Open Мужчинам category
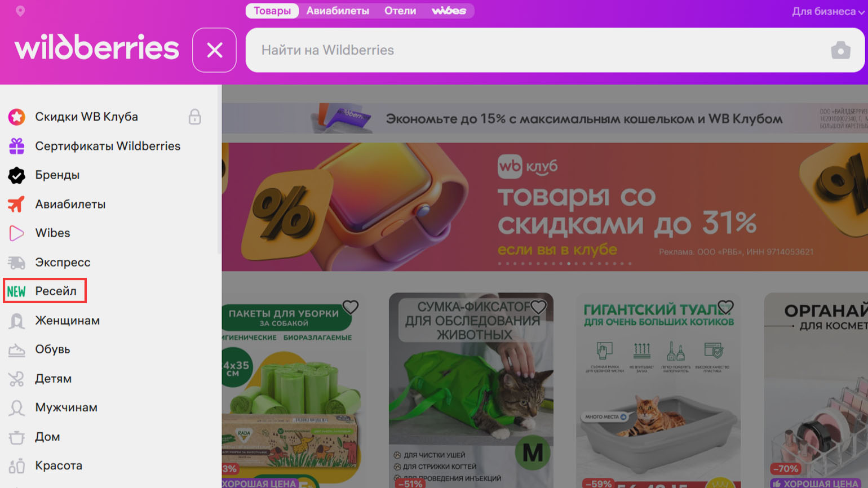The image size is (868, 488). point(66,408)
